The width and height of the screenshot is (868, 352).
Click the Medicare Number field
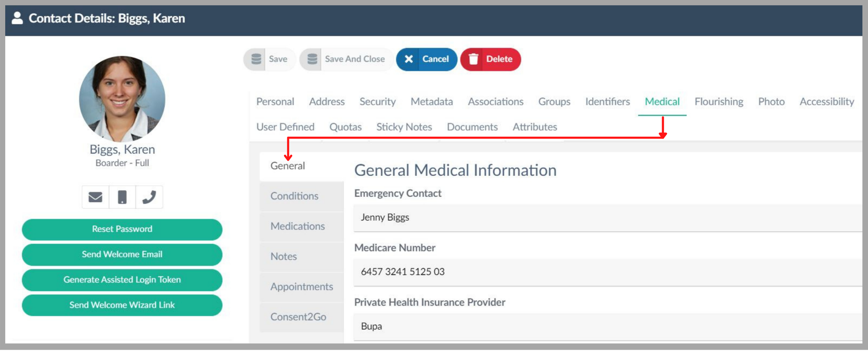click(x=607, y=272)
